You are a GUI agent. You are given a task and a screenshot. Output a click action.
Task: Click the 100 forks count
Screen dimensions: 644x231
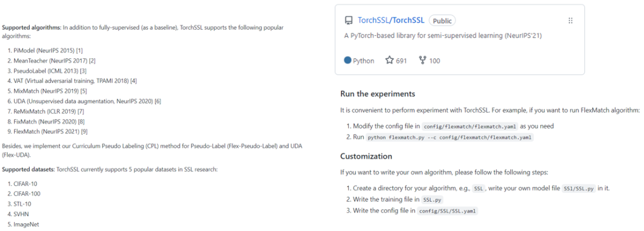click(435, 61)
